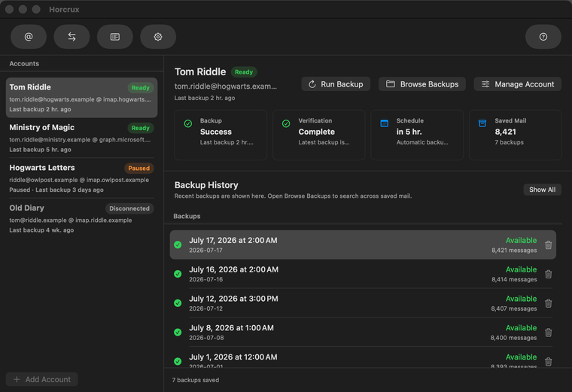Click the Ready badge on Ministry of Magic
Screen dimensions: 572x392
(x=141, y=128)
